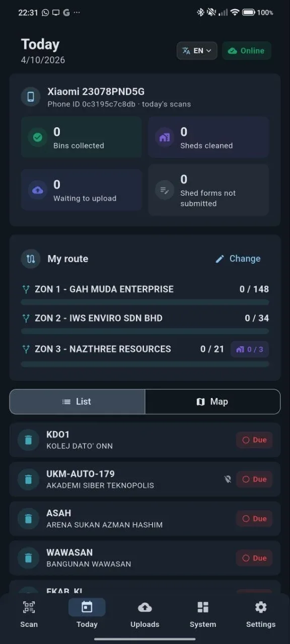Screen dimensions: 290x644
Task: Tap the Due badge for WAWASAN
Action: pos(255,558)
